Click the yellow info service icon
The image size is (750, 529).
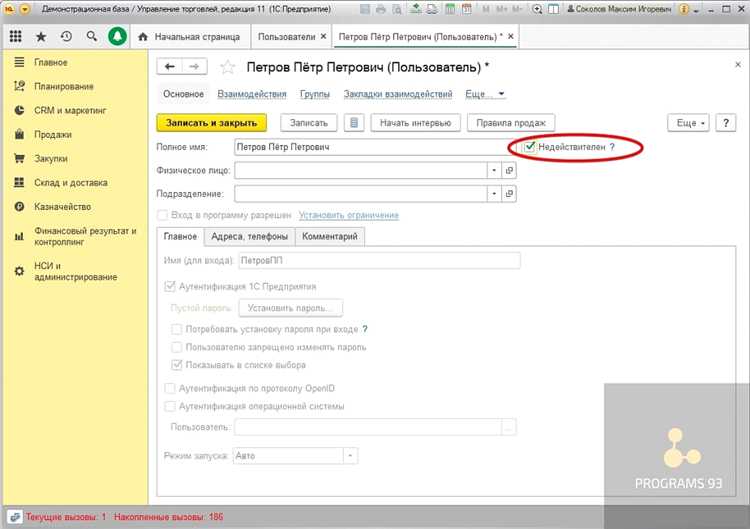pos(684,9)
